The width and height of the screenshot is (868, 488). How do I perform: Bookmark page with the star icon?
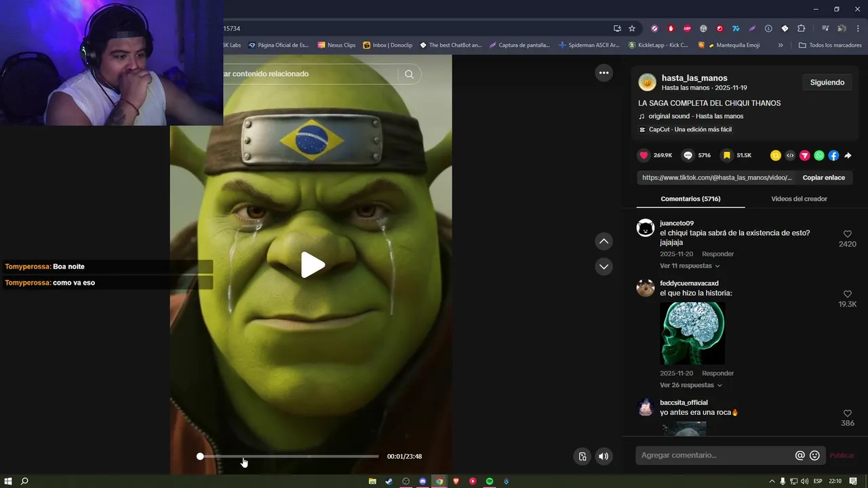tap(632, 28)
